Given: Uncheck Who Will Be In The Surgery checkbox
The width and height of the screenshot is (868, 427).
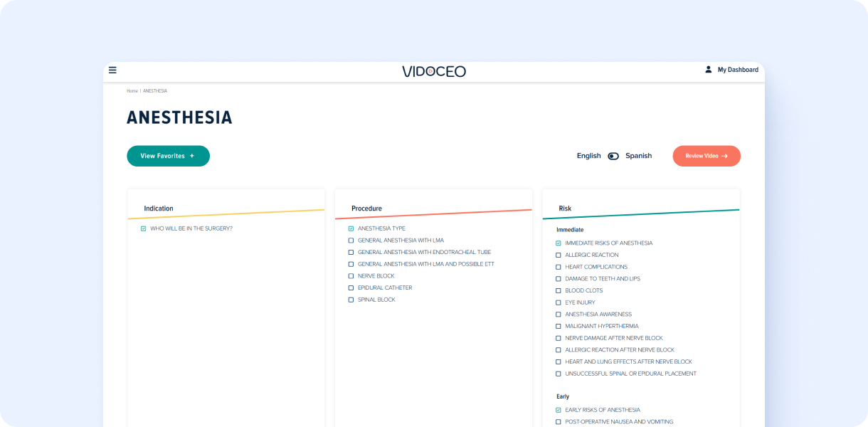Looking at the screenshot, I should (143, 228).
